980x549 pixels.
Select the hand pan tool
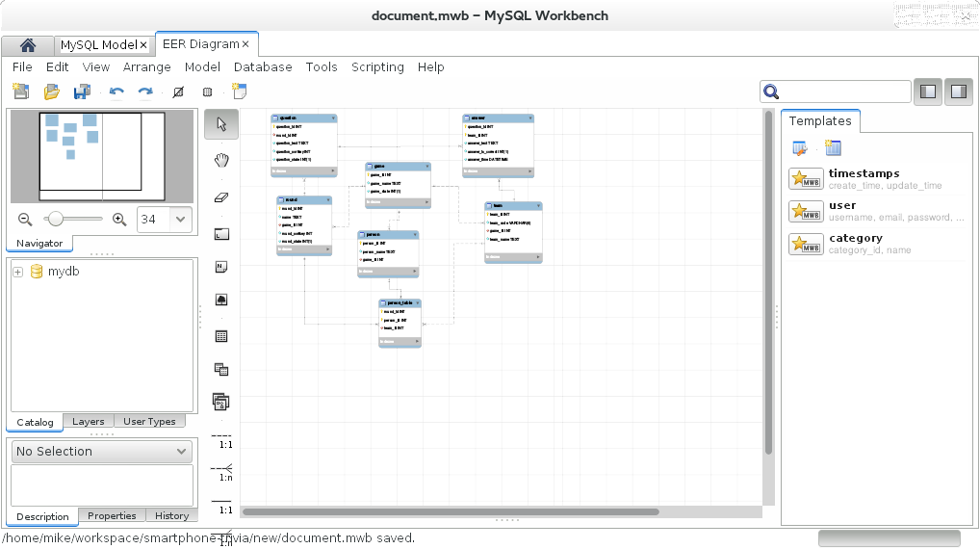tap(221, 159)
